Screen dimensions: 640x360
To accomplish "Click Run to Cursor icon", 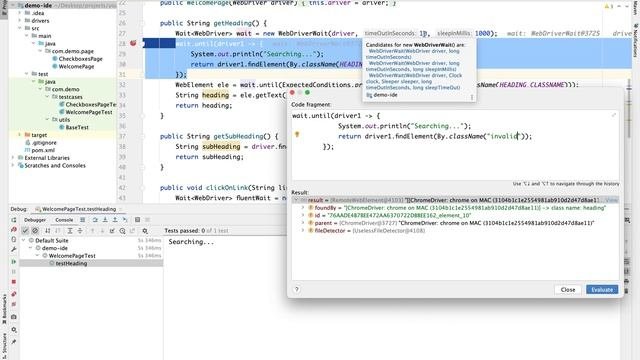I will coord(125,220).
